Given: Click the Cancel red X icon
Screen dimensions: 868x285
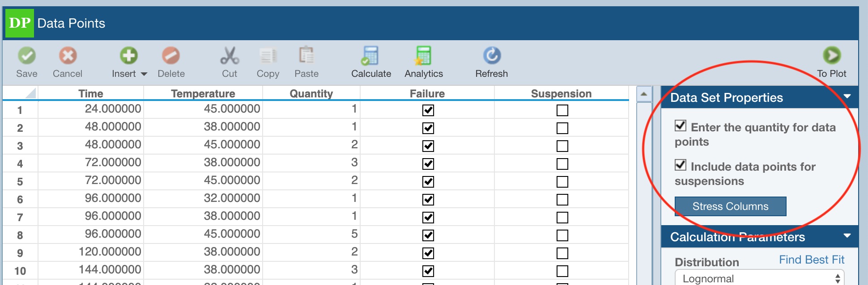Looking at the screenshot, I should point(68,56).
